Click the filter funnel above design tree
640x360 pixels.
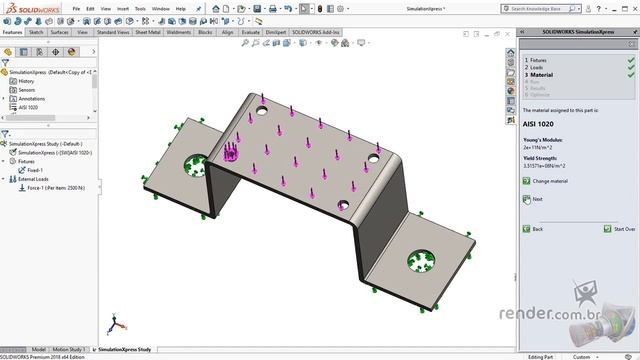pos(5,62)
